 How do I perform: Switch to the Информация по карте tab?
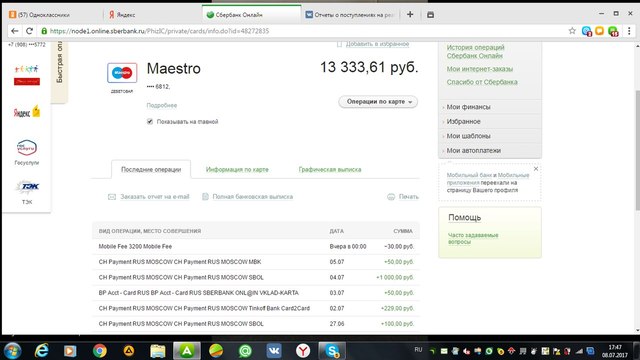(x=237, y=169)
